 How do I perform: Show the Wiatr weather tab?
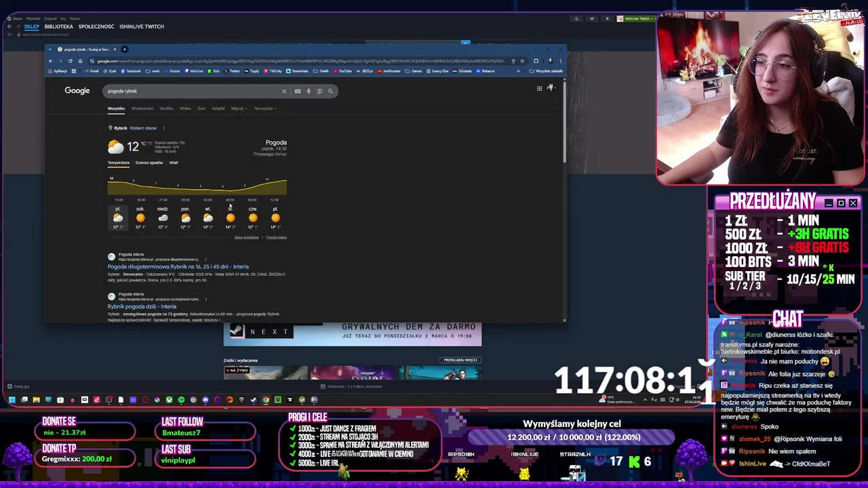[174, 163]
